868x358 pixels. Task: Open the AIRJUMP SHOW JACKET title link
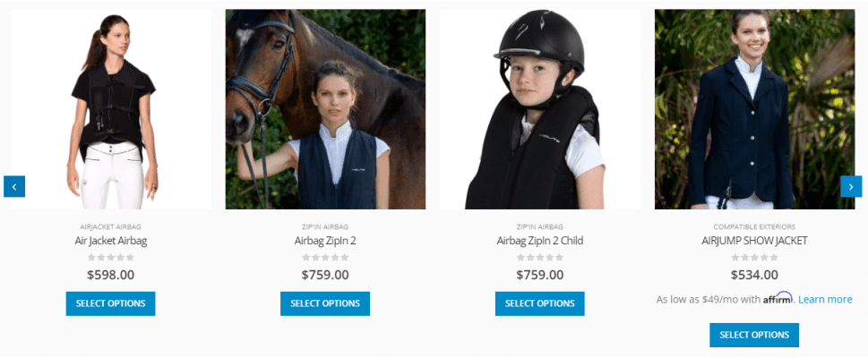click(754, 241)
